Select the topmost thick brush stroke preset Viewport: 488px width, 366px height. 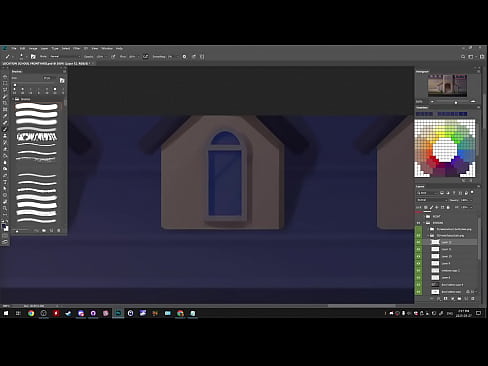pos(37,107)
